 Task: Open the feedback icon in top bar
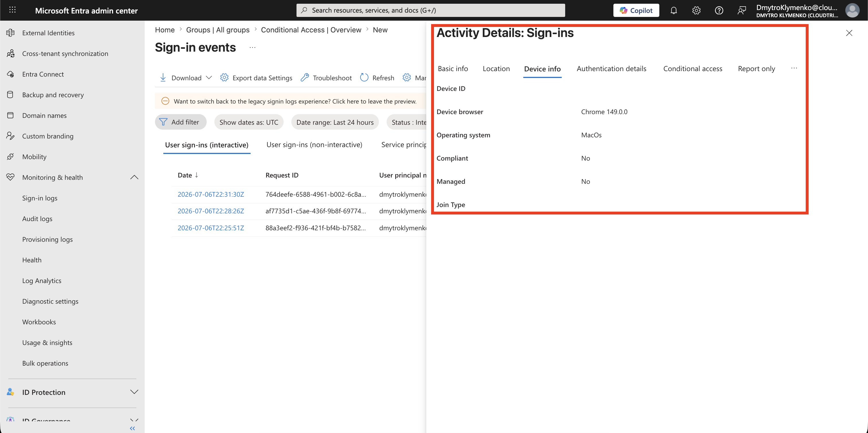741,10
